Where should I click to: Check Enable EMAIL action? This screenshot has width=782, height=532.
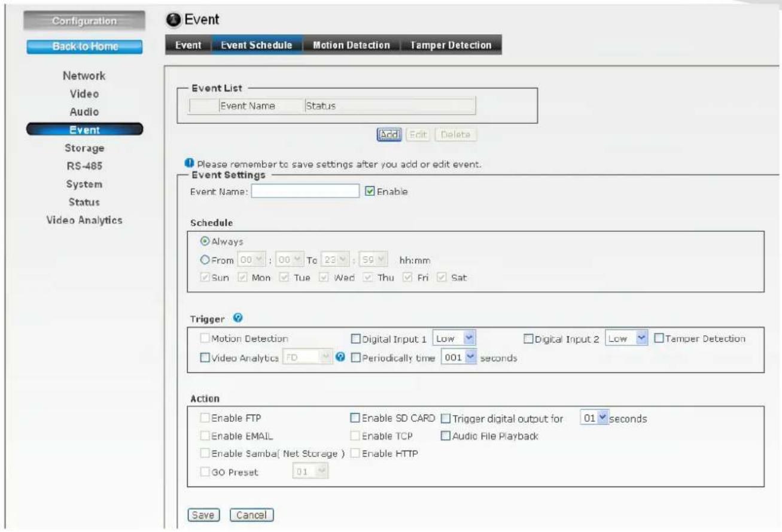coord(205,436)
